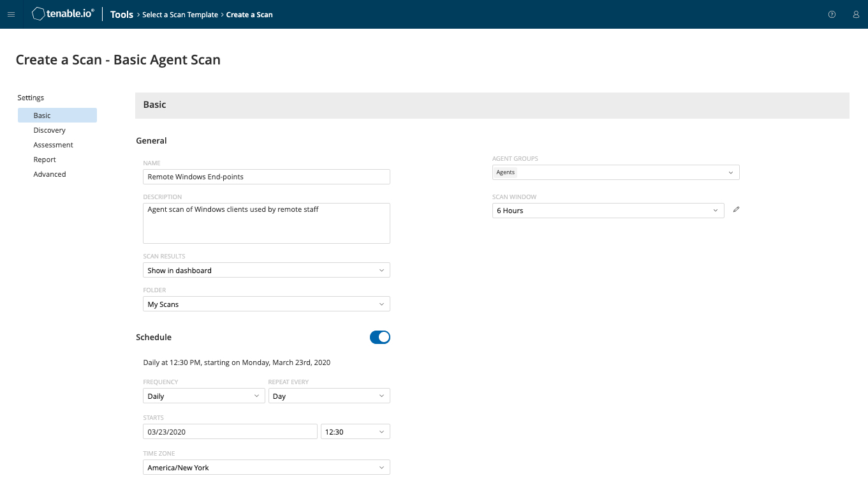Expand the Frequency dropdown set to Daily
This screenshot has height=485, width=868.
203,396
